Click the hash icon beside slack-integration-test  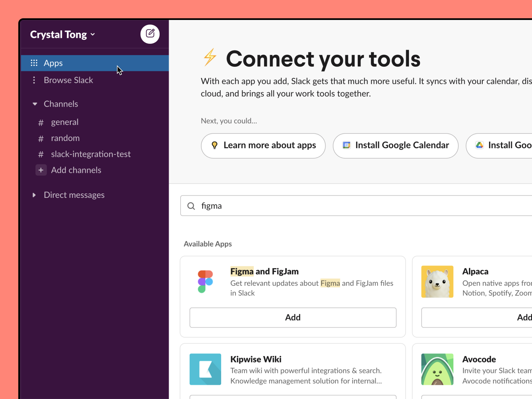[41, 154]
